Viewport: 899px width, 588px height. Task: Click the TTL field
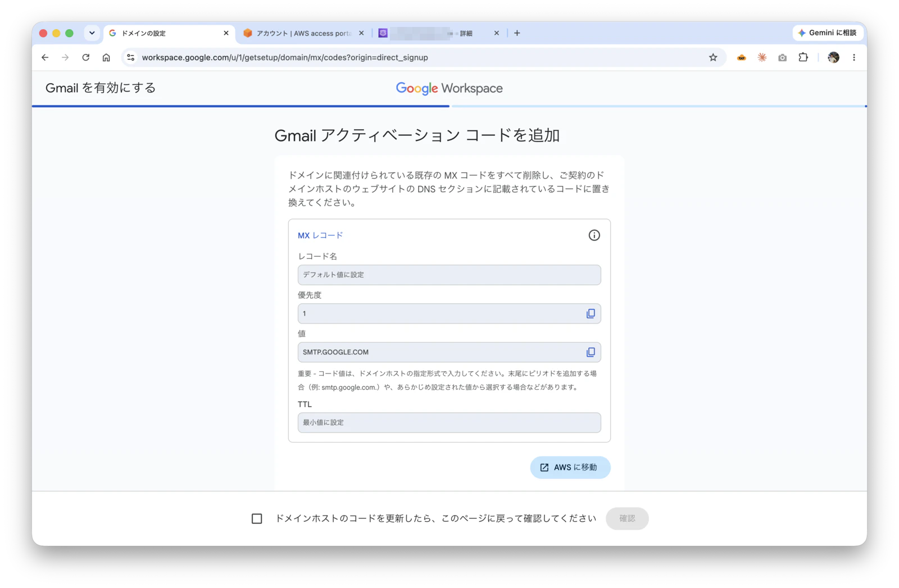pos(449,422)
